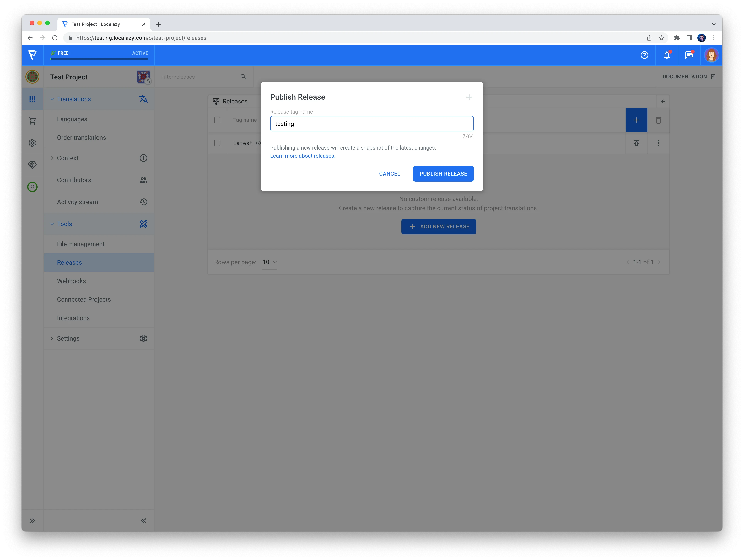Click the add context plus icon
This screenshot has height=560, width=744.
tap(143, 158)
